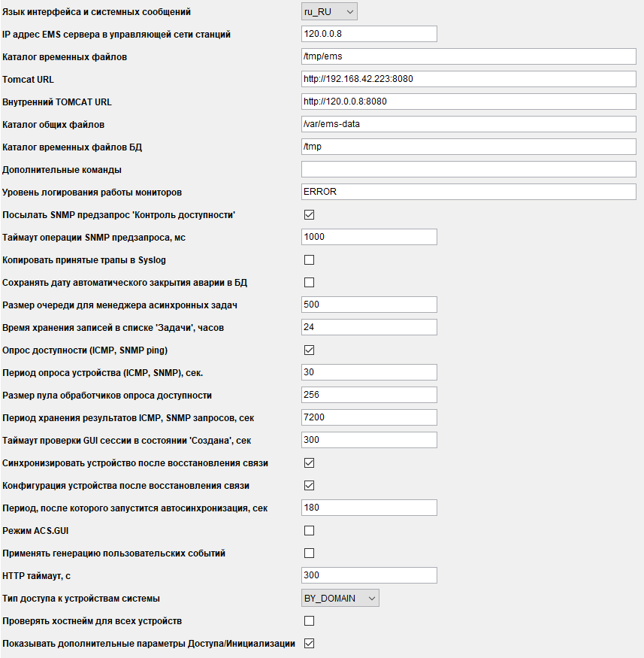The height and width of the screenshot is (658, 644).
Task: Uncheck 'Конфигурация устройства после восстановления связи'
Action: click(309, 485)
